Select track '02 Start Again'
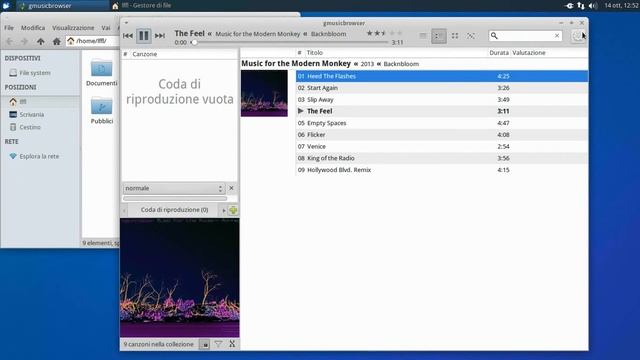This screenshot has height=360, width=640. (x=442, y=88)
